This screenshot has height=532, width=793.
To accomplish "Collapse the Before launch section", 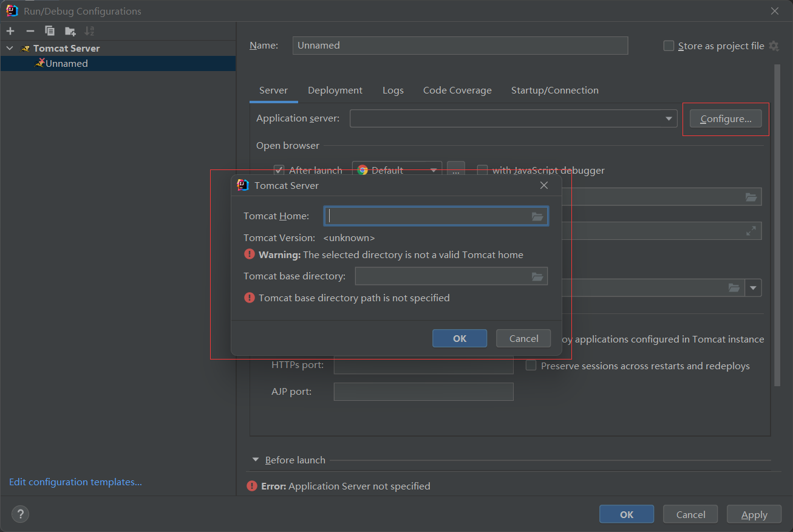I will click(x=256, y=460).
